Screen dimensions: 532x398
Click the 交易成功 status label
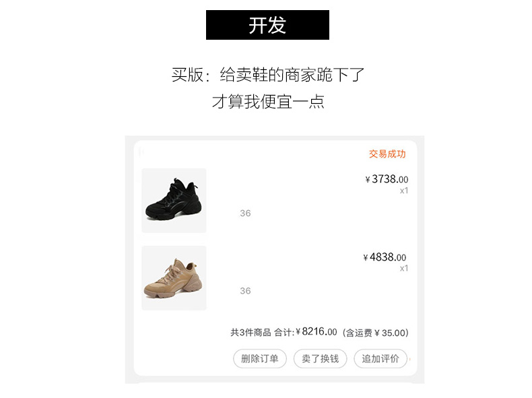(x=387, y=154)
